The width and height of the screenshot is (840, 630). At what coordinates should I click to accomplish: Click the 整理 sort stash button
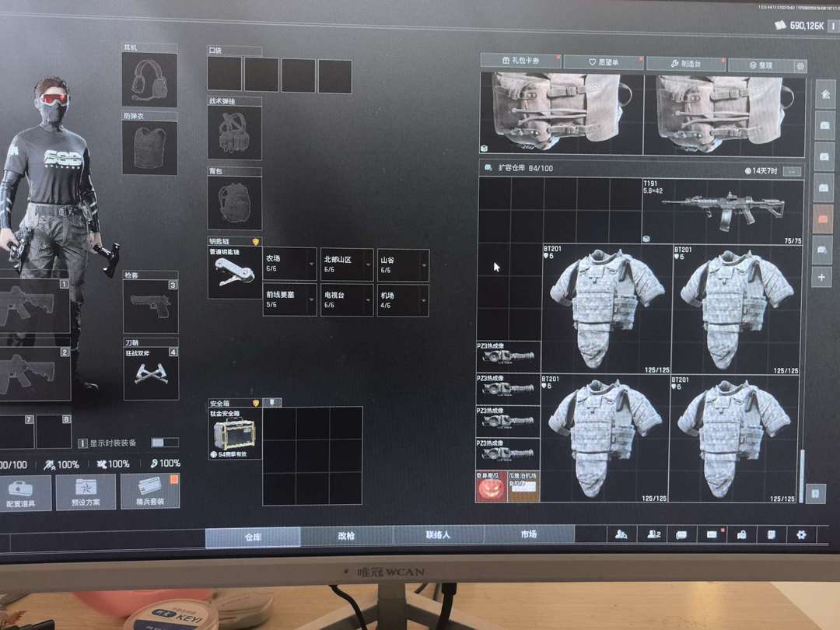pos(761,65)
